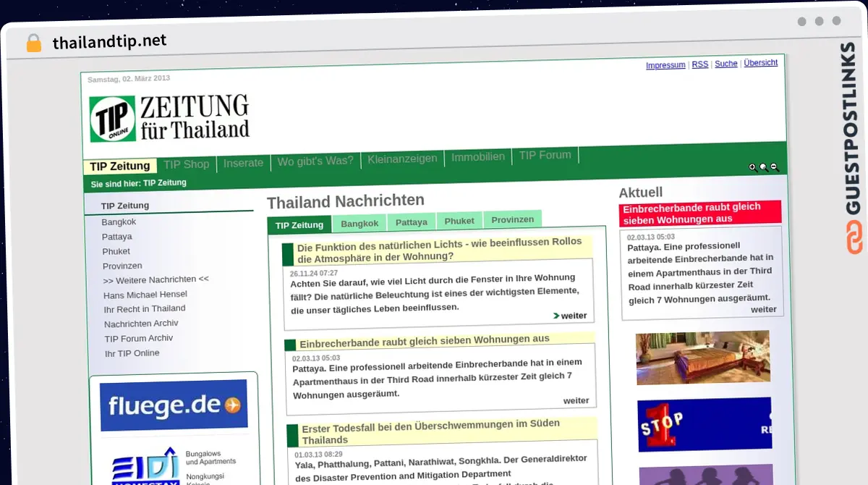Click the zoom-in magnifier icon
Screen dimensions: 868x485
tap(752, 166)
